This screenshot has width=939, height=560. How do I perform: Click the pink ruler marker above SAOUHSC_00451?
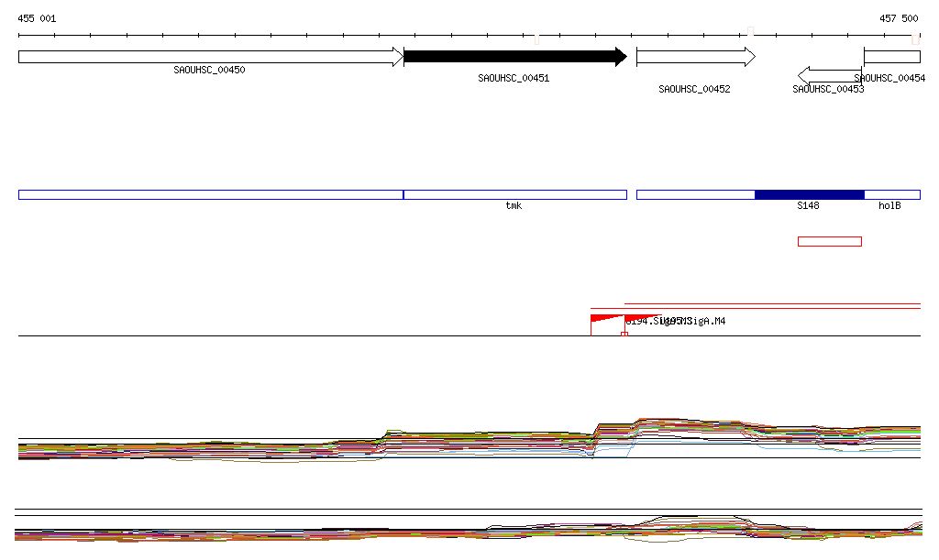coord(536,38)
